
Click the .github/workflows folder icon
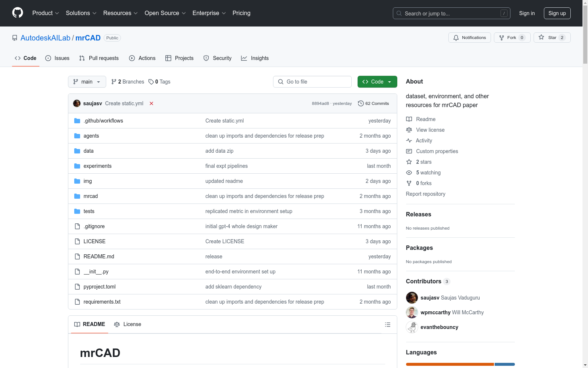point(77,121)
